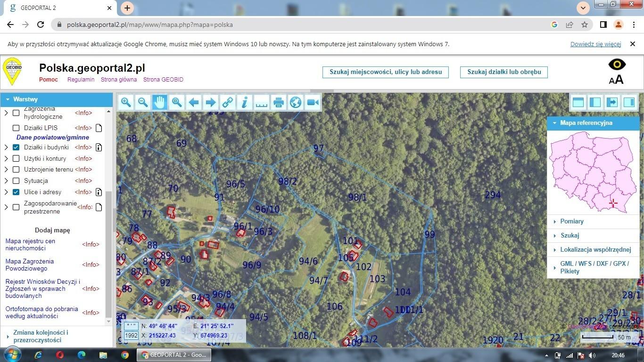644x362 pixels.
Task: Open GML / WFS / DXF / GPX / Pikiety section
Action: [x=593, y=267]
